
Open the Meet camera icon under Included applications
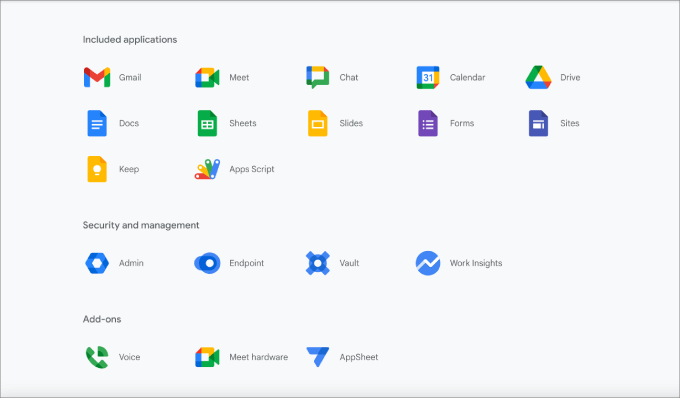[207, 78]
